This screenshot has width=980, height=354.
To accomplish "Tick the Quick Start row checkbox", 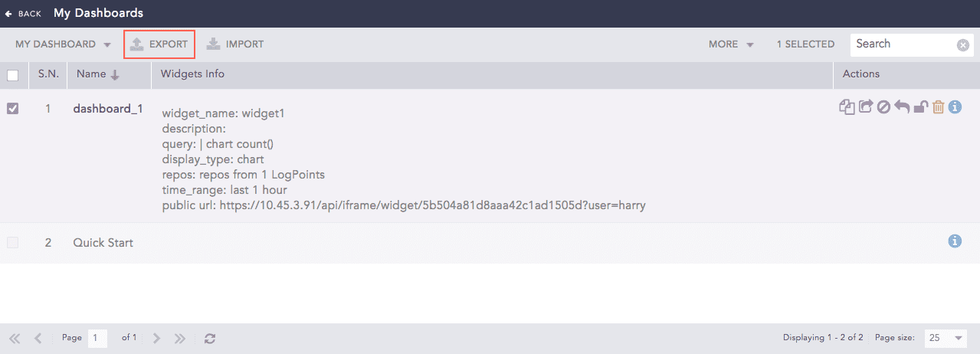I will click(x=13, y=243).
